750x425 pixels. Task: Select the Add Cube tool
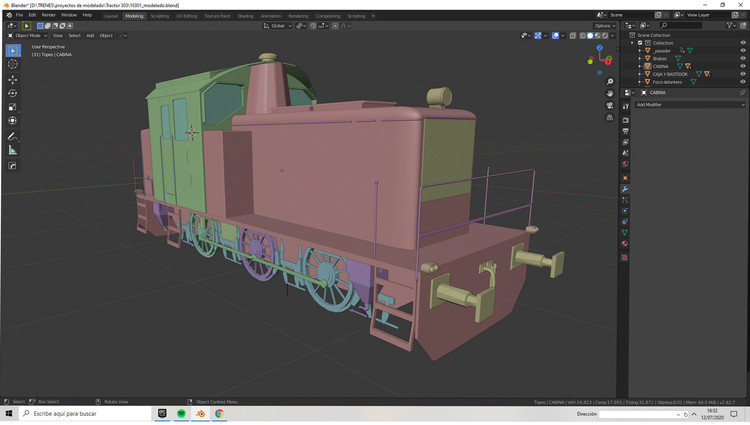[13, 166]
